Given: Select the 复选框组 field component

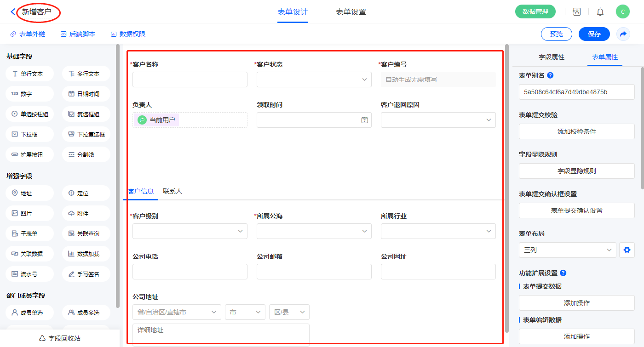Looking at the screenshot, I should [x=86, y=114].
